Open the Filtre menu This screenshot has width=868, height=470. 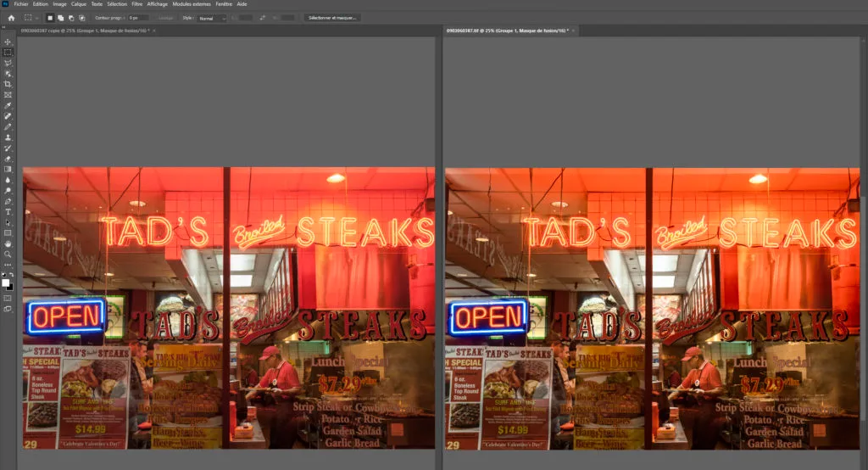tap(136, 3)
